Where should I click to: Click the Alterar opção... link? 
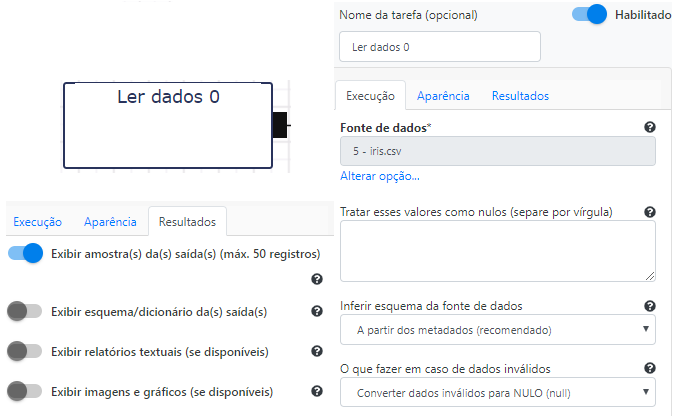coord(380,176)
